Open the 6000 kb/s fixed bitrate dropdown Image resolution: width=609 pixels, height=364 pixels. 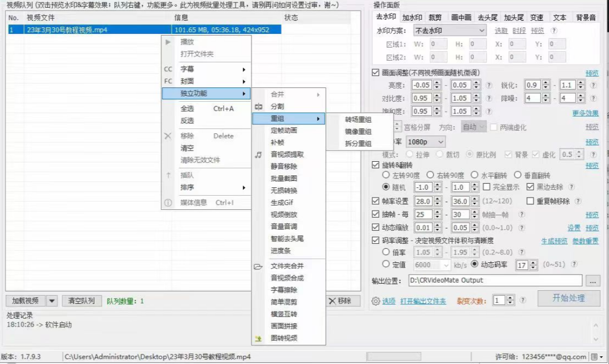[431, 265]
